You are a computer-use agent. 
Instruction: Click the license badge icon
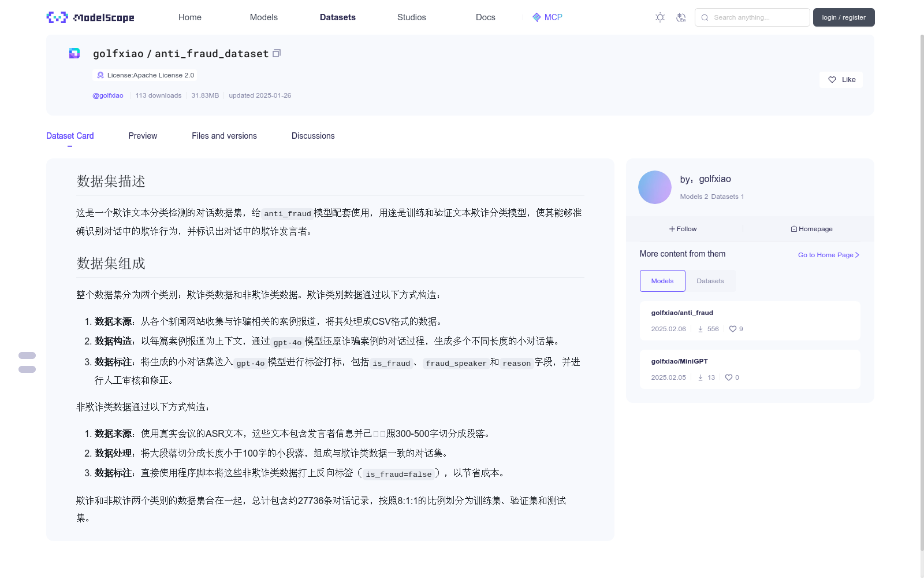click(x=100, y=75)
